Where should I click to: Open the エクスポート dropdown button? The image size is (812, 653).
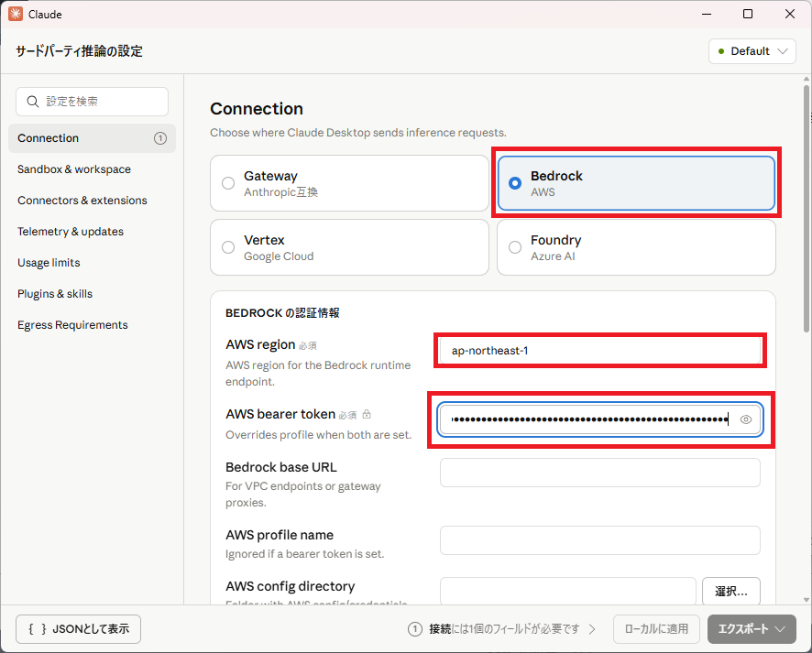tap(752, 628)
